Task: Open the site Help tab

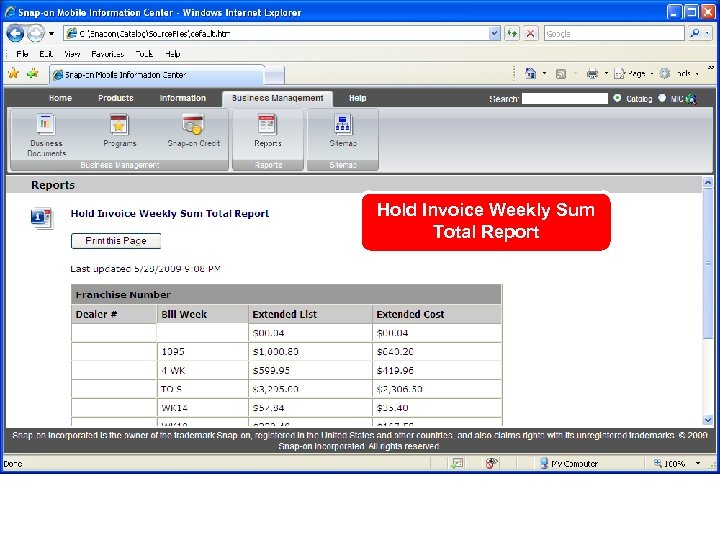Action: click(357, 98)
